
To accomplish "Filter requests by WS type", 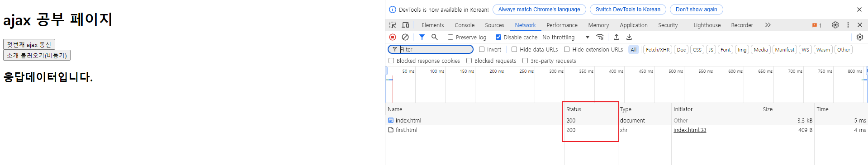I will [805, 50].
